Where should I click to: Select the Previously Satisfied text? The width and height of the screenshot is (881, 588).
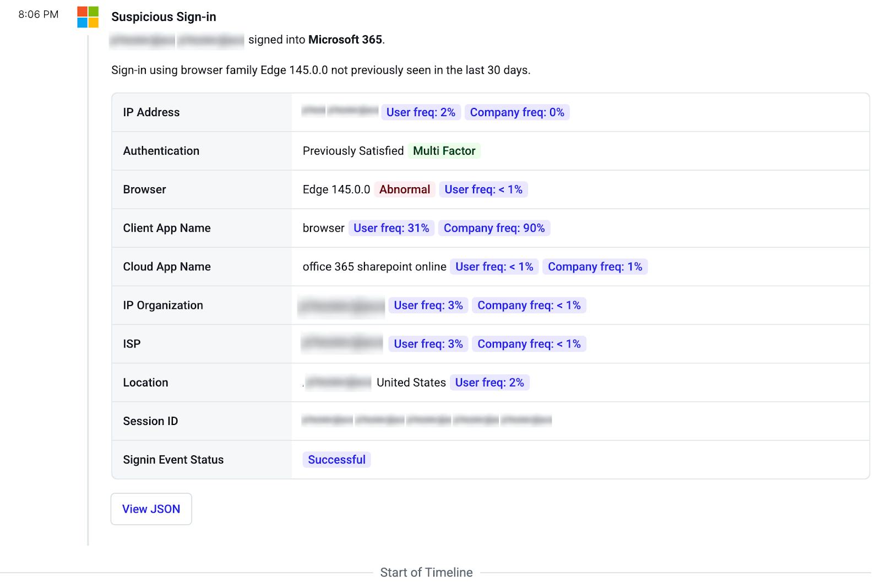pyautogui.click(x=353, y=151)
